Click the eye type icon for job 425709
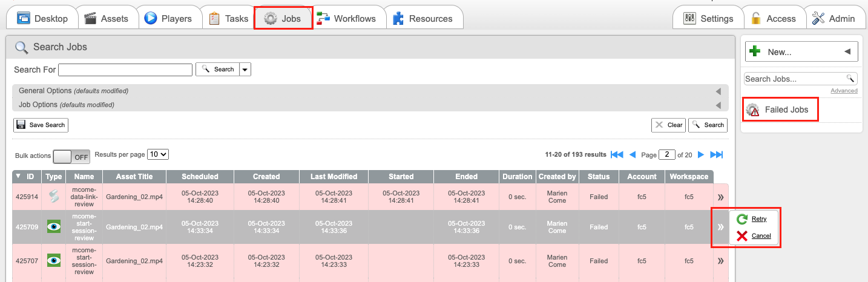Image resolution: width=868 pixels, height=282 pixels. [x=54, y=227]
